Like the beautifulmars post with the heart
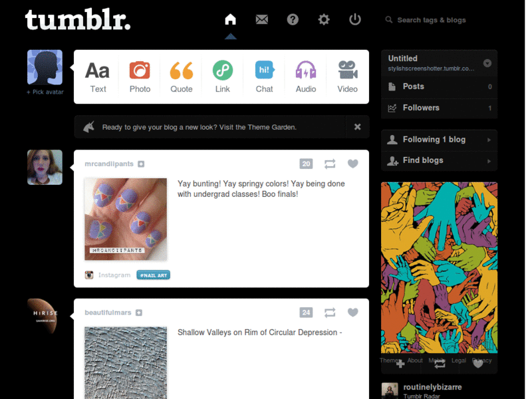Image resolution: width=532 pixels, height=399 pixels. (353, 313)
